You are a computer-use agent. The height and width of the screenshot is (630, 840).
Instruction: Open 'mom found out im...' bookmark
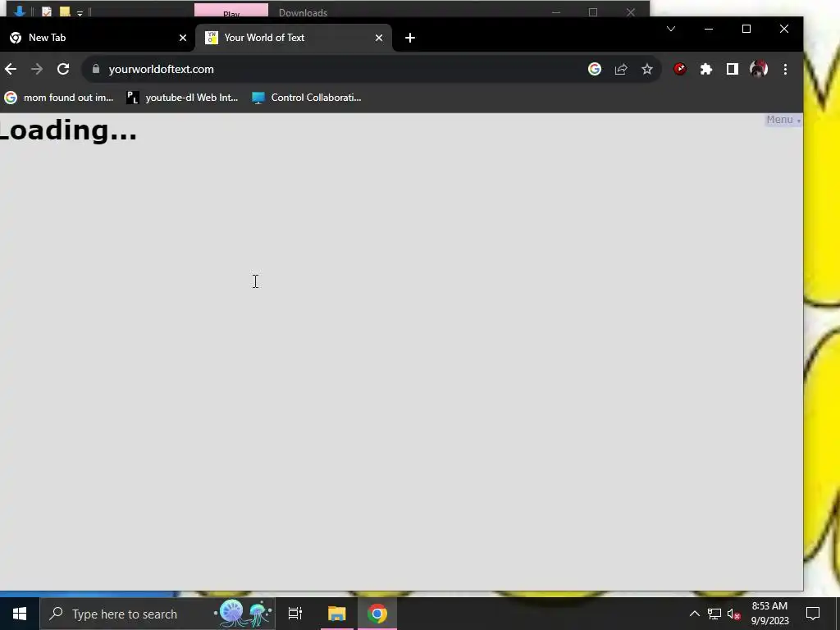pyautogui.click(x=59, y=98)
